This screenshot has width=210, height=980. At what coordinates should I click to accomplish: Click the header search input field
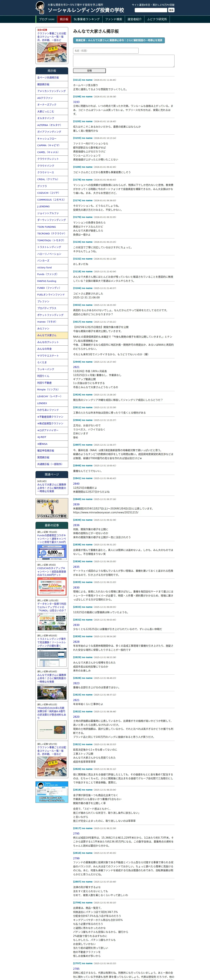click(151, 10)
